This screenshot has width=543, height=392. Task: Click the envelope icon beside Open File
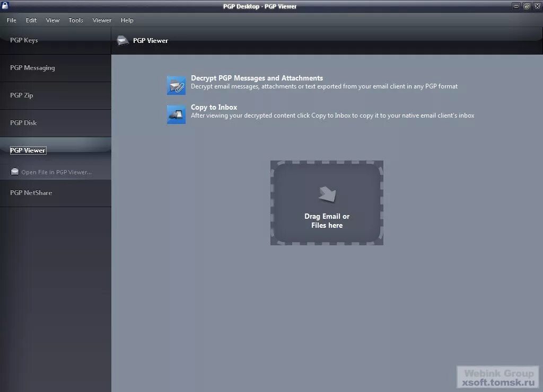coord(14,172)
